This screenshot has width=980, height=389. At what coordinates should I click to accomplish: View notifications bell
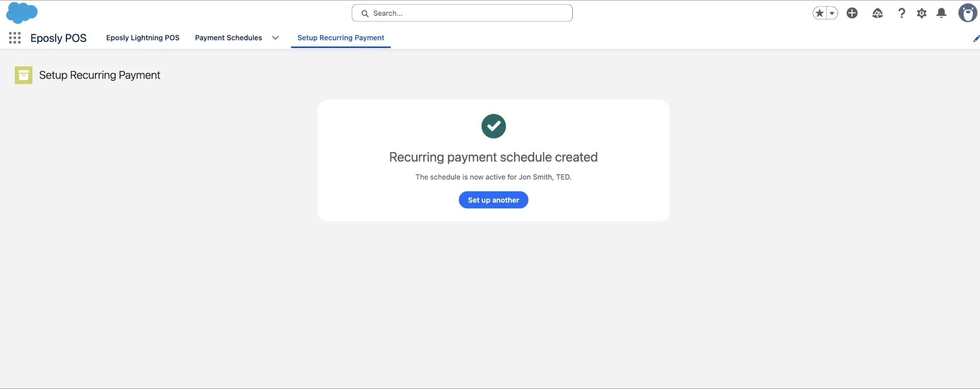942,13
